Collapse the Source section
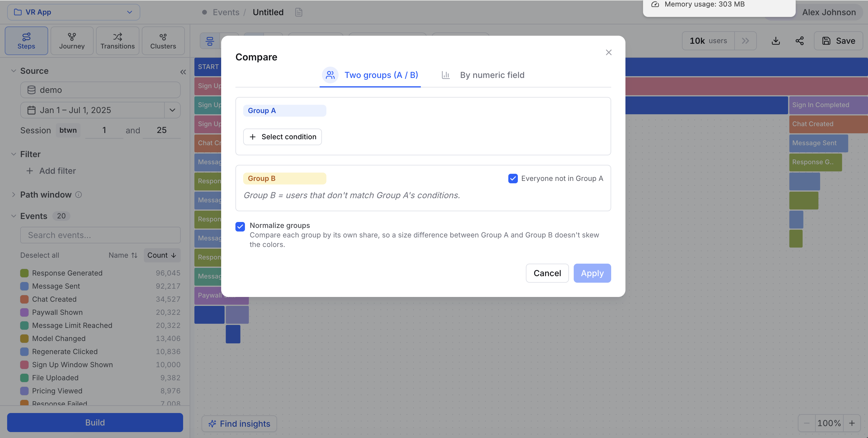 click(x=13, y=71)
